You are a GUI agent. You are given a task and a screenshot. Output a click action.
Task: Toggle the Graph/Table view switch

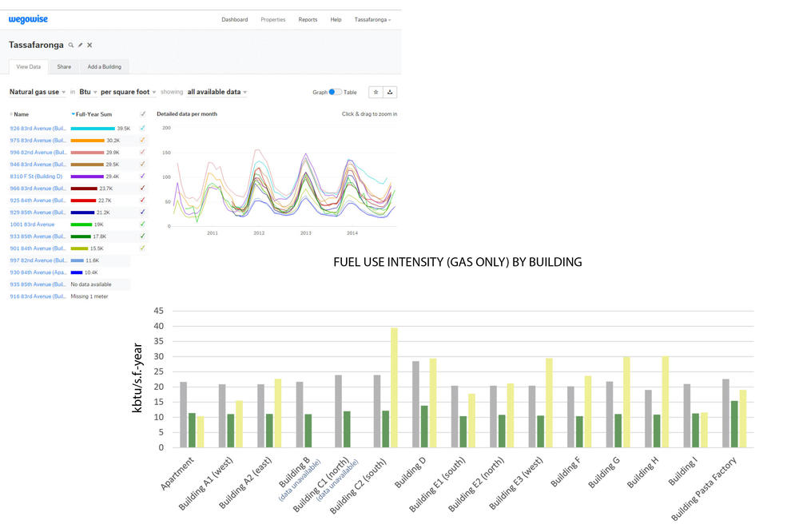[x=336, y=92]
